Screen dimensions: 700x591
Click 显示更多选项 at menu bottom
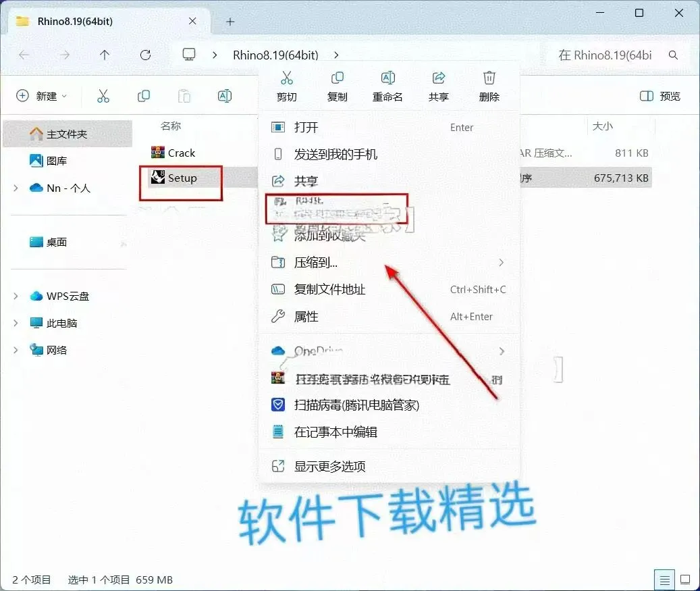coord(389,466)
